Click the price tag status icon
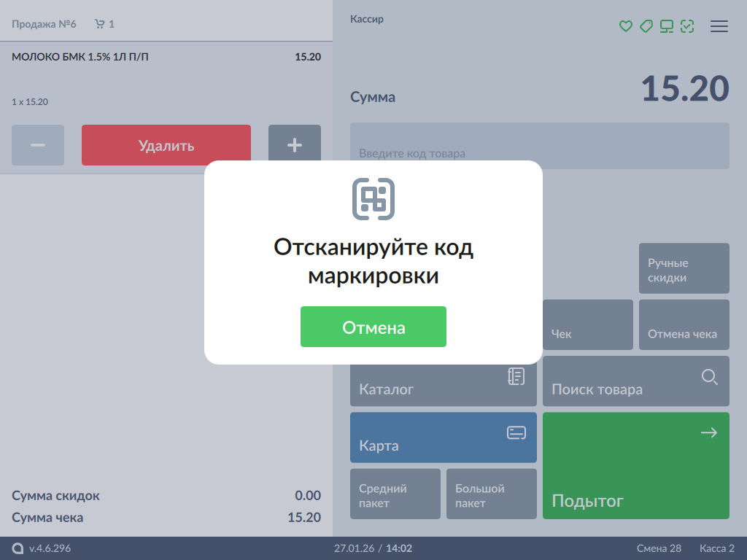The width and height of the screenshot is (747, 560). tap(646, 26)
